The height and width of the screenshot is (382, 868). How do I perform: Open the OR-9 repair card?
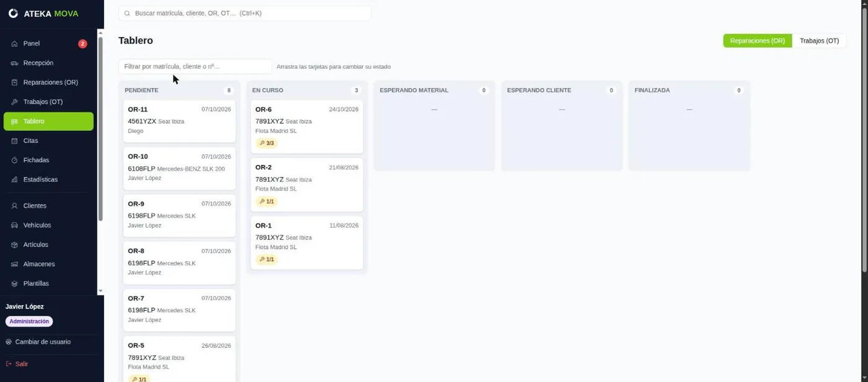[179, 216]
